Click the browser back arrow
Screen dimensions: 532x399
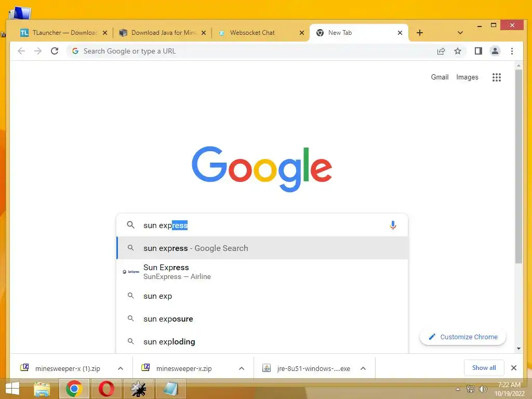tap(21, 51)
